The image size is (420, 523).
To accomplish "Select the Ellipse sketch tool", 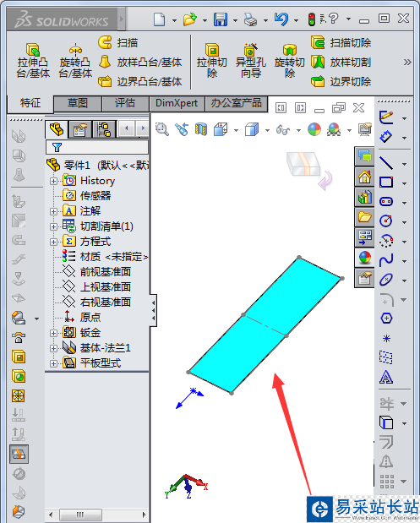I will click(x=386, y=279).
